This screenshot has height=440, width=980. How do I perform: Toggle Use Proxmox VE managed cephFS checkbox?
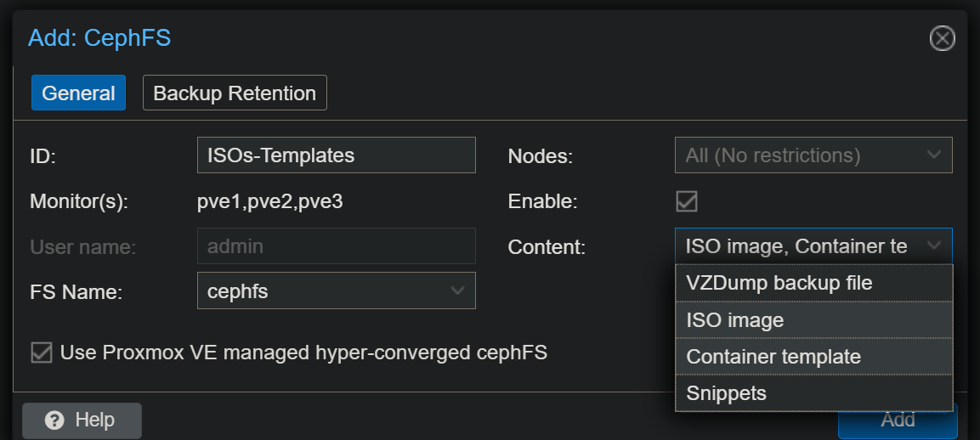coord(42,353)
